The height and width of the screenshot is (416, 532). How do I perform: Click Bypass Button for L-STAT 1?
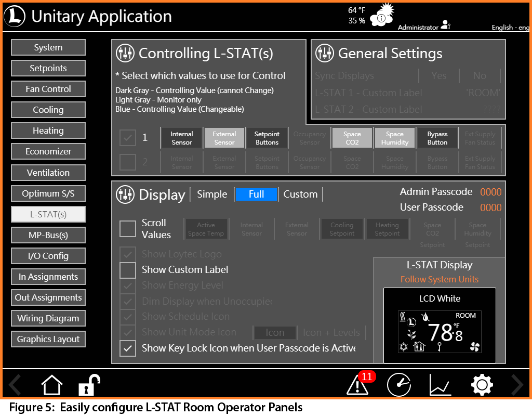437,138
